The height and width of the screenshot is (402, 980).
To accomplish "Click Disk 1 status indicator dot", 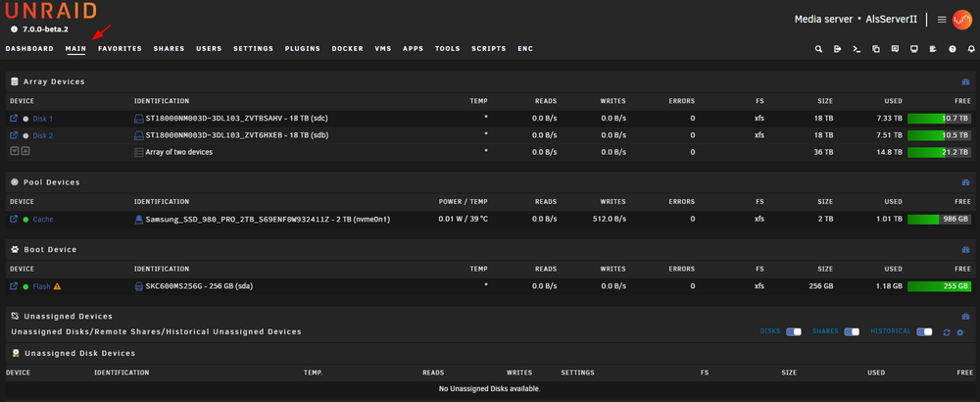I will click(x=25, y=119).
